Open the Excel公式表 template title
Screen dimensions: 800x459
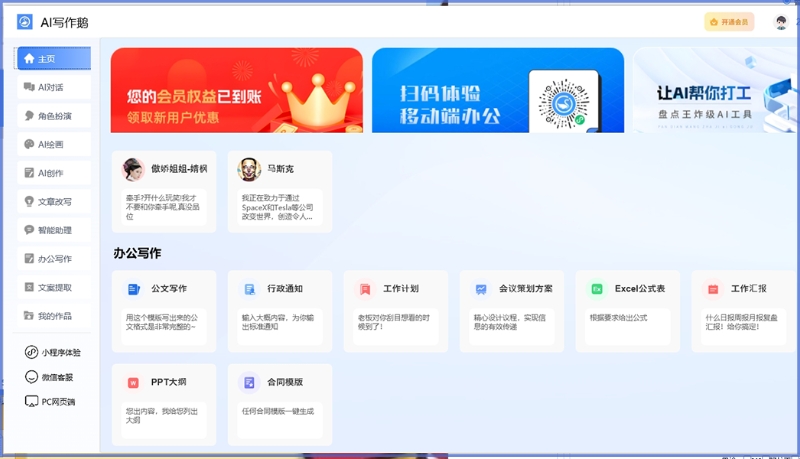click(640, 289)
